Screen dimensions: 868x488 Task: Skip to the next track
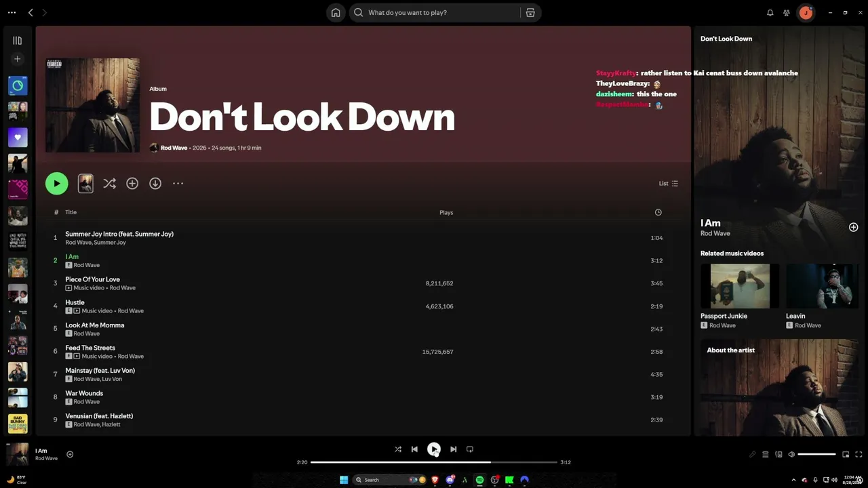(453, 449)
